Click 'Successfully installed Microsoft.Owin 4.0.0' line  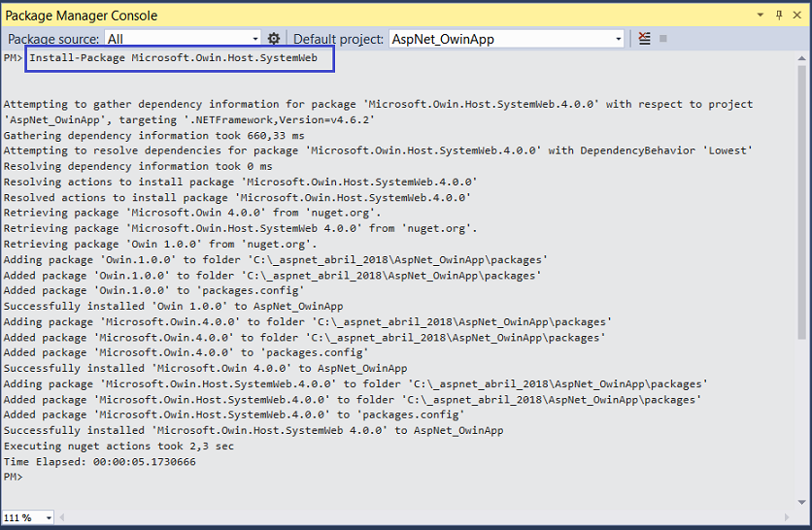(x=205, y=368)
